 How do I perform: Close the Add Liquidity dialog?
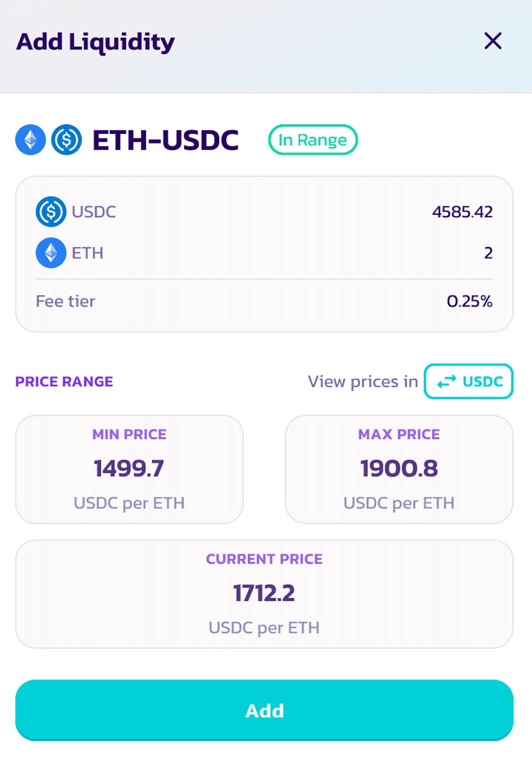(493, 41)
